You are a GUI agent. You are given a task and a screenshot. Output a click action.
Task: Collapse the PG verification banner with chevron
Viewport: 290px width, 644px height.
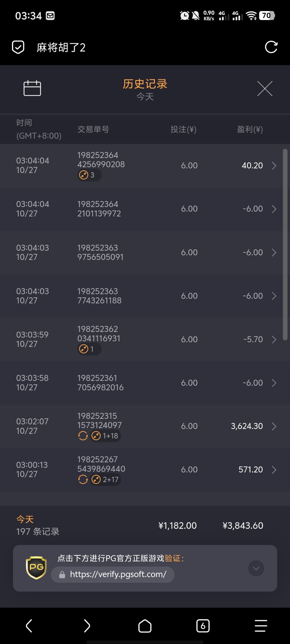tap(256, 568)
